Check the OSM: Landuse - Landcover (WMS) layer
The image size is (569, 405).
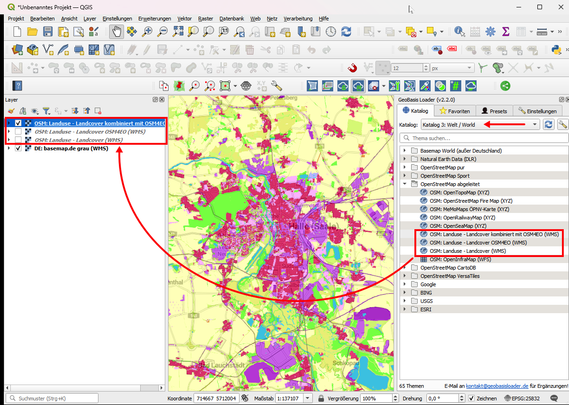(18, 140)
